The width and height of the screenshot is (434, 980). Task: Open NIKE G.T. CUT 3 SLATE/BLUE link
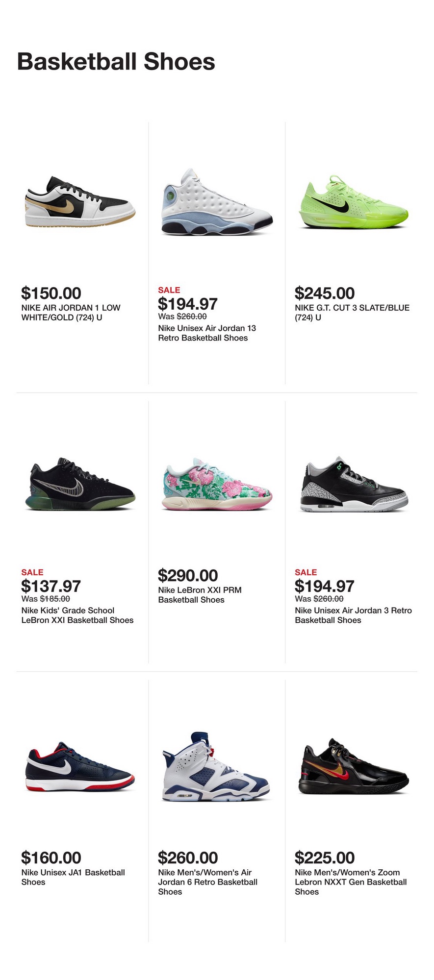(352, 313)
